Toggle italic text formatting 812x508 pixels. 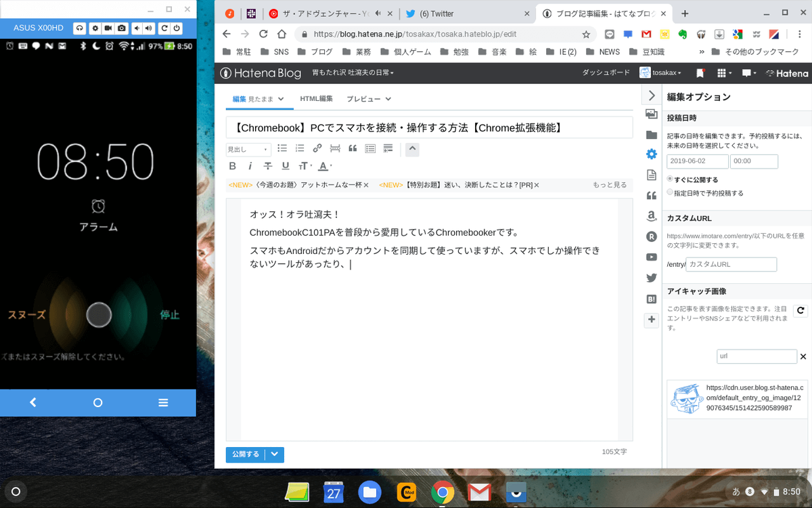click(250, 166)
